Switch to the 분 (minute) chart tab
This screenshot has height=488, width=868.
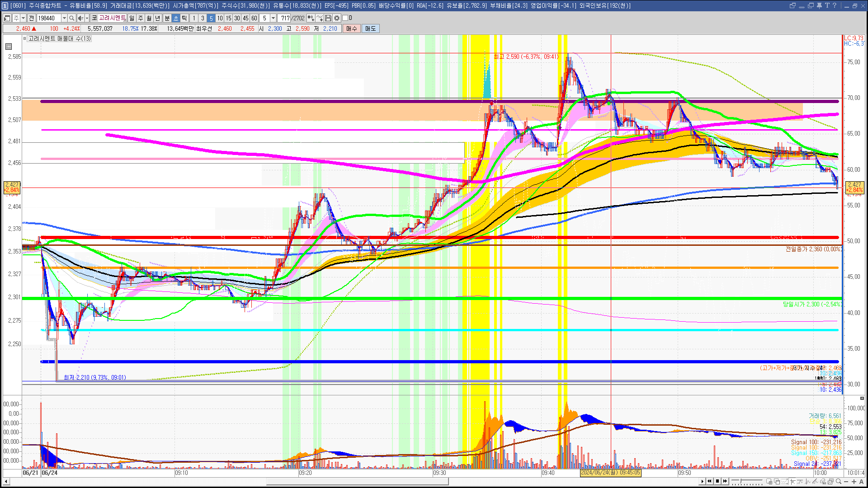coord(167,18)
